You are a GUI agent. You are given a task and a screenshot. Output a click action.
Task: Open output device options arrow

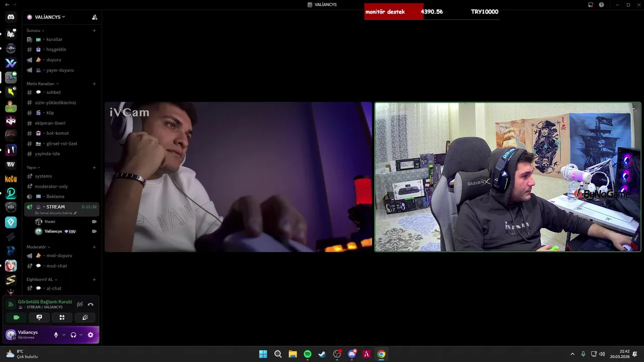coord(81,335)
